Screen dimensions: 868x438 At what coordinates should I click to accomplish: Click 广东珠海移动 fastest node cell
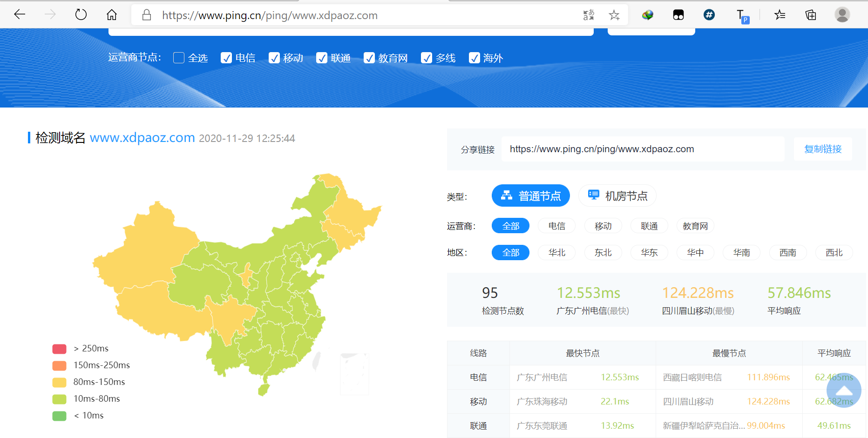point(542,402)
